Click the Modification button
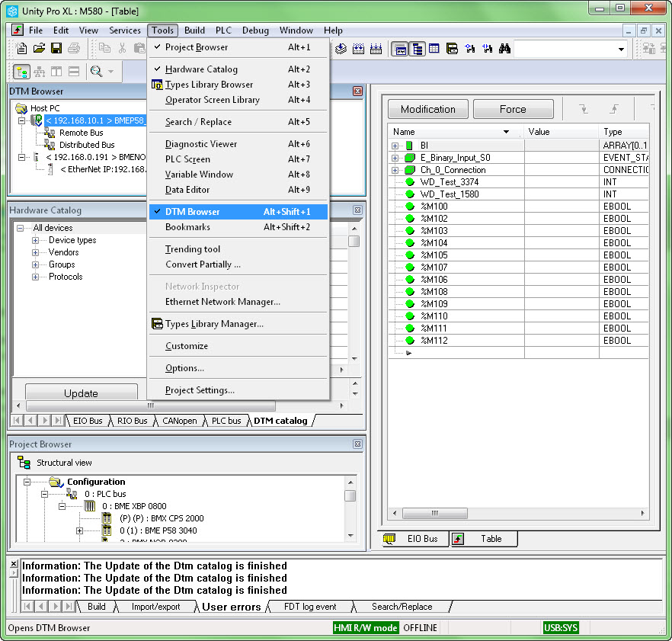Viewport: 672px width, 641px height. pos(427,109)
